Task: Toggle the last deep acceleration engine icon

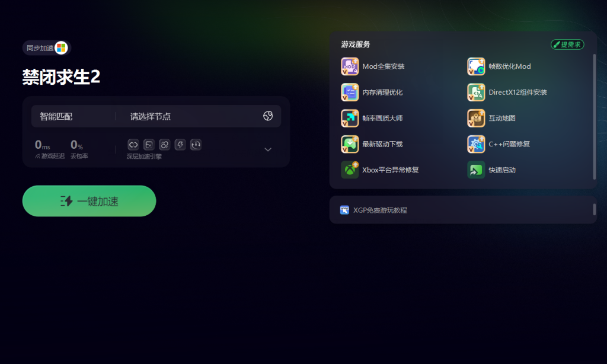Action: pos(196,145)
